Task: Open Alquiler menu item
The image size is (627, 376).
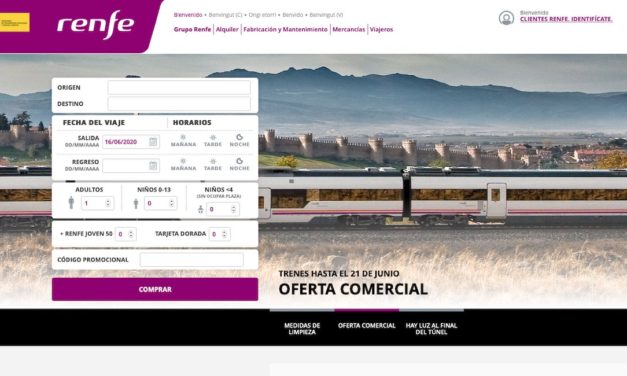Action: 227,29
